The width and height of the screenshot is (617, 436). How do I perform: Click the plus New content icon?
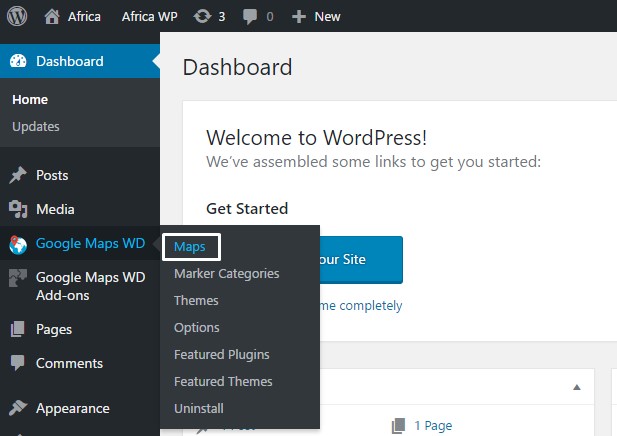[x=298, y=16]
